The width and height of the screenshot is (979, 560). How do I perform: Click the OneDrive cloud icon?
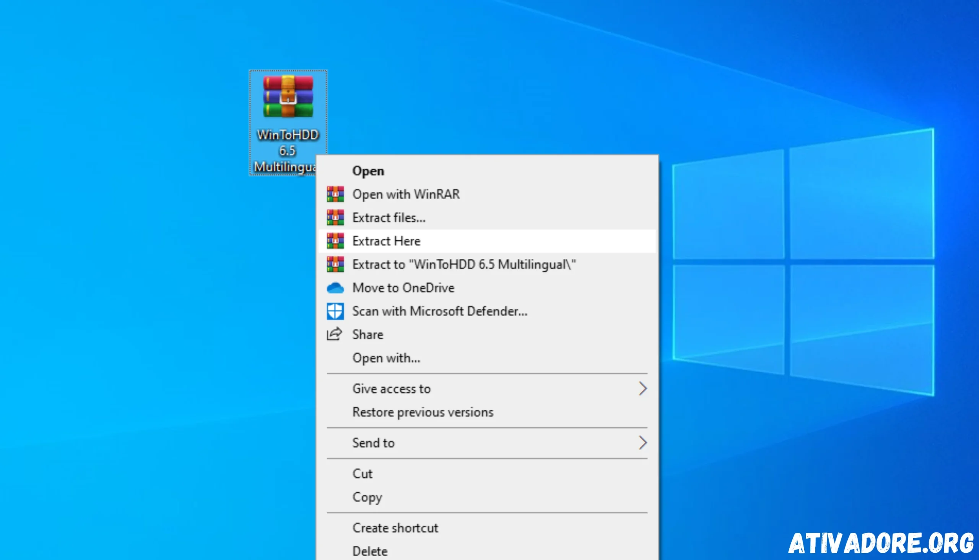335,288
